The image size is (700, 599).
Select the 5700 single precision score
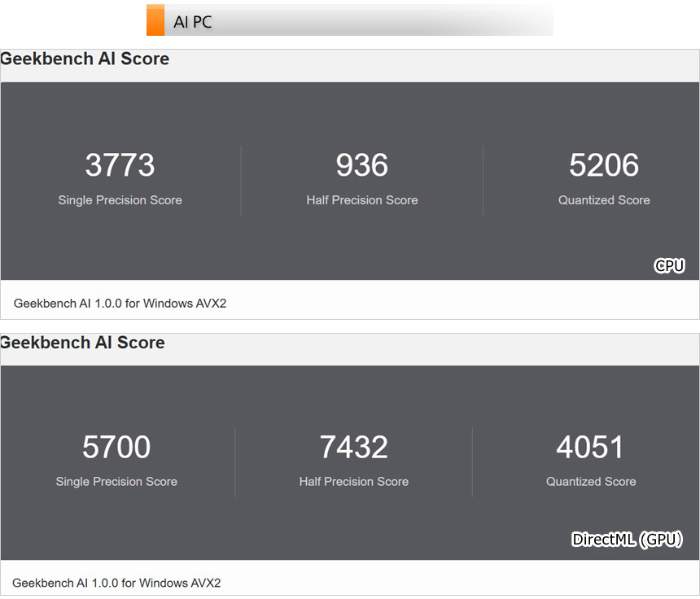pos(116,447)
